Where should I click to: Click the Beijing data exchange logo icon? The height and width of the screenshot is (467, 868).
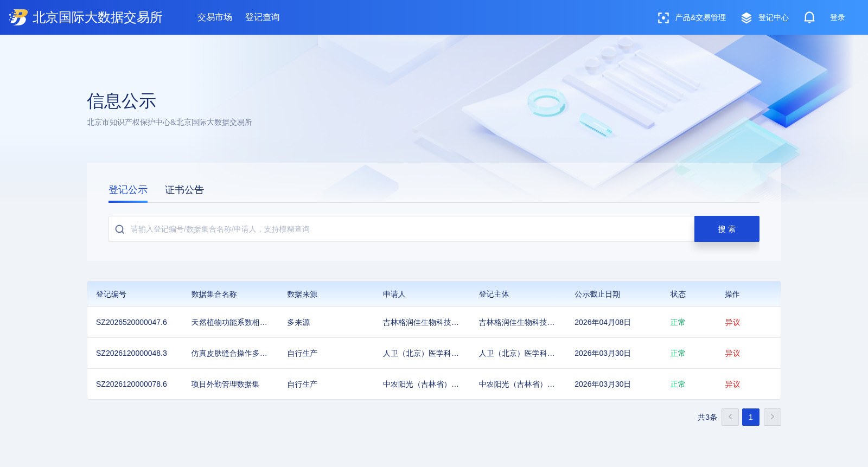(18, 17)
